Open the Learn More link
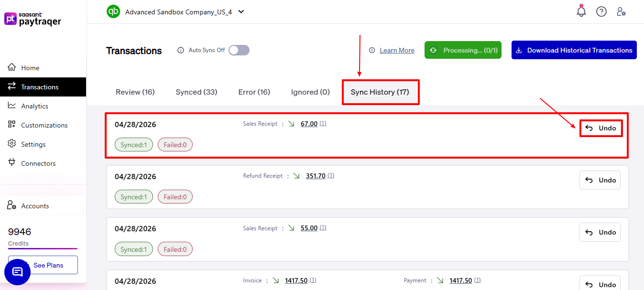The image size is (644, 290). point(397,50)
